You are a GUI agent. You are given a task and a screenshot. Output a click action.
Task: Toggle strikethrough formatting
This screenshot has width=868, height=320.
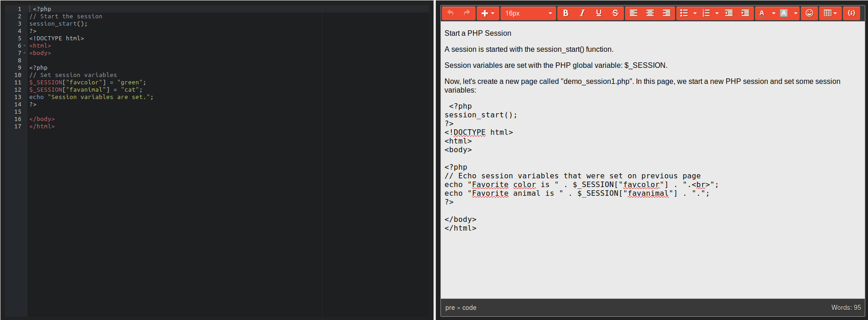(x=615, y=13)
